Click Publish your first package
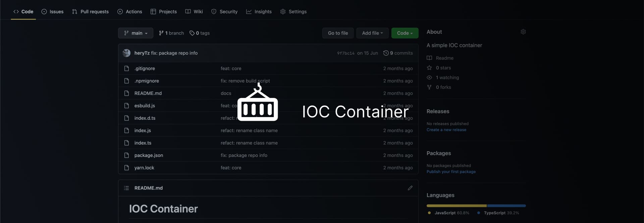644x223 pixels. (x=451, y=172)
